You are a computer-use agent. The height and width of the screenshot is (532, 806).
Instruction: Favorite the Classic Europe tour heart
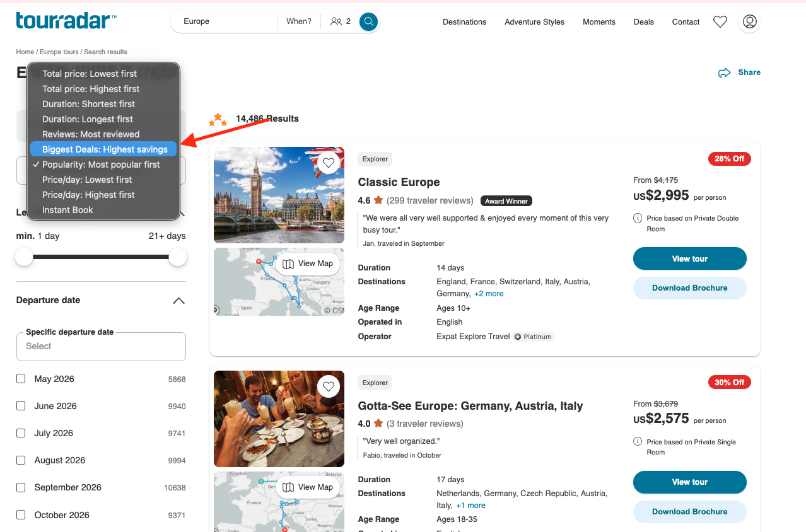[x=328, y=163]
